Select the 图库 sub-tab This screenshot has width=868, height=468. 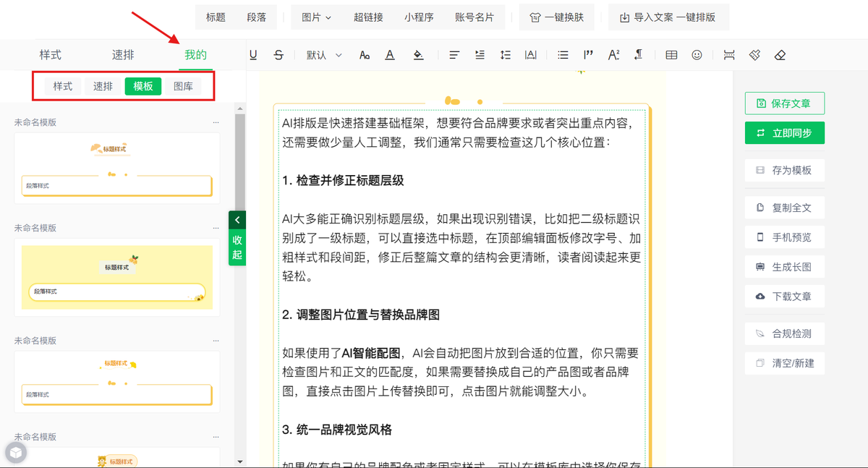(183, 86)
